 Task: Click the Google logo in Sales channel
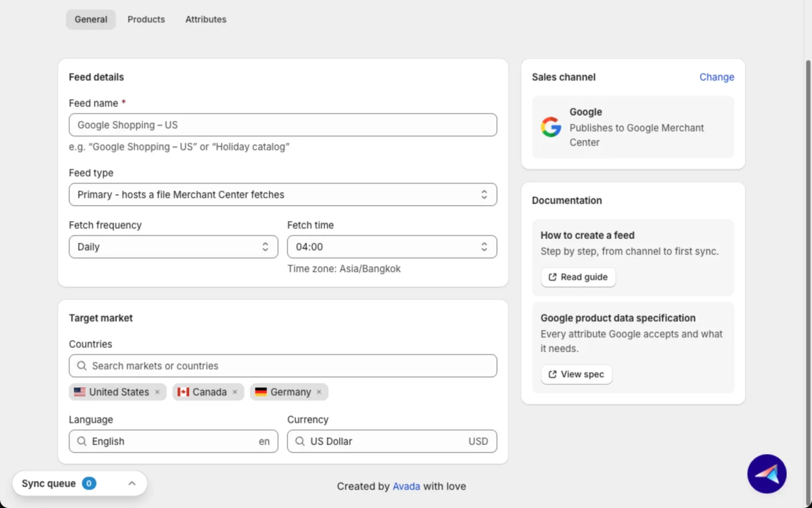click(x=551, y=127)
